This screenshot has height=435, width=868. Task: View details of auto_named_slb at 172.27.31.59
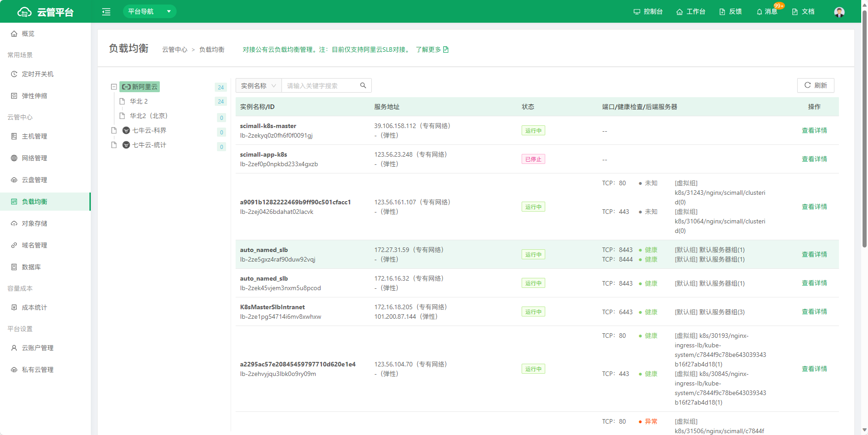tap(814, 254)
